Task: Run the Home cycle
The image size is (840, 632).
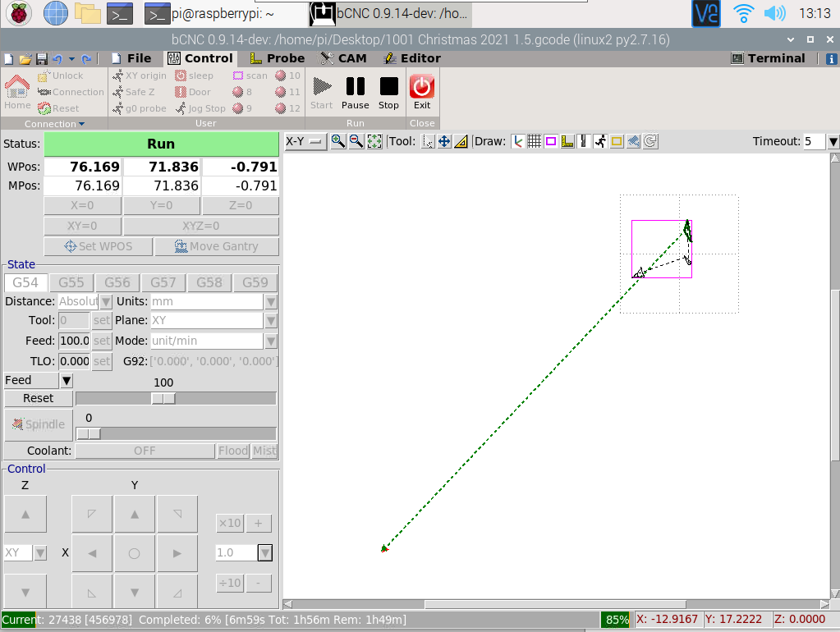Action: pyautogui.click(x=17, y=92)
